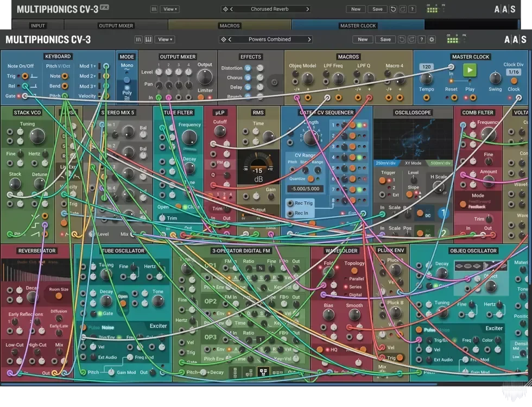This screenshot has height=407, width=532.
Task: Click the Master Clock Tempo knob
Action: pos(426,78)
